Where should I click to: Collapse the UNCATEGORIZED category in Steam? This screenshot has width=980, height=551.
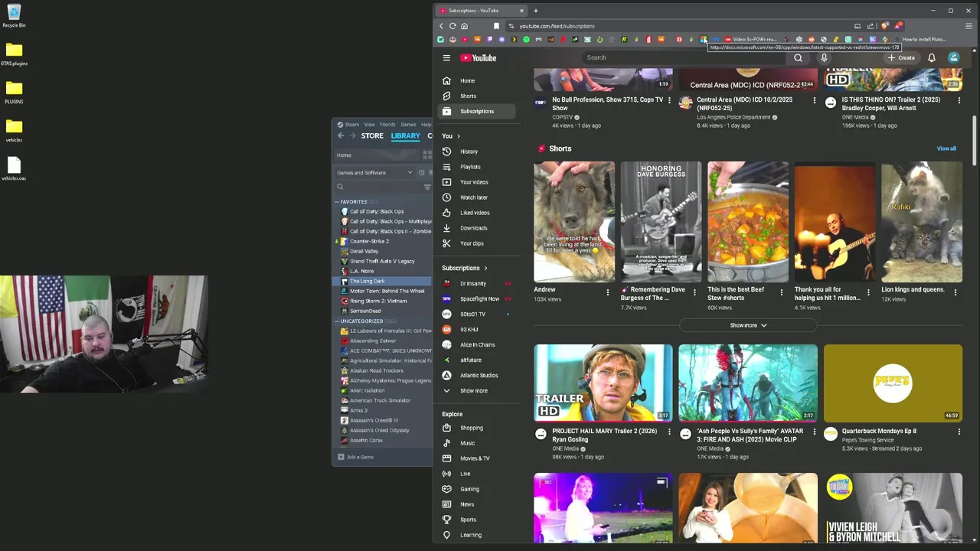tap(337, 321)
